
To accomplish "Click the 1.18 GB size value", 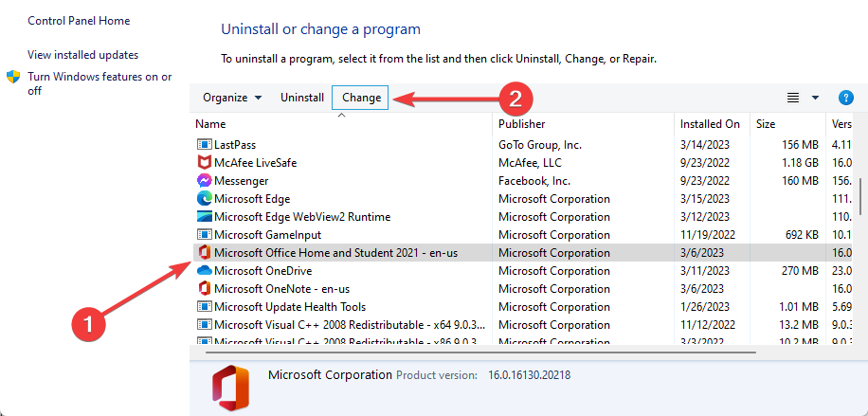I will 799,163.
